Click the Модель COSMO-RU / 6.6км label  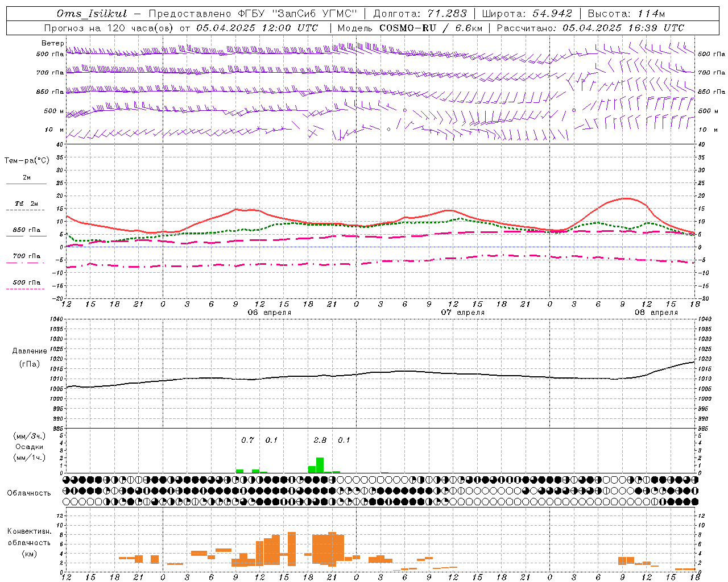(409, 28)
